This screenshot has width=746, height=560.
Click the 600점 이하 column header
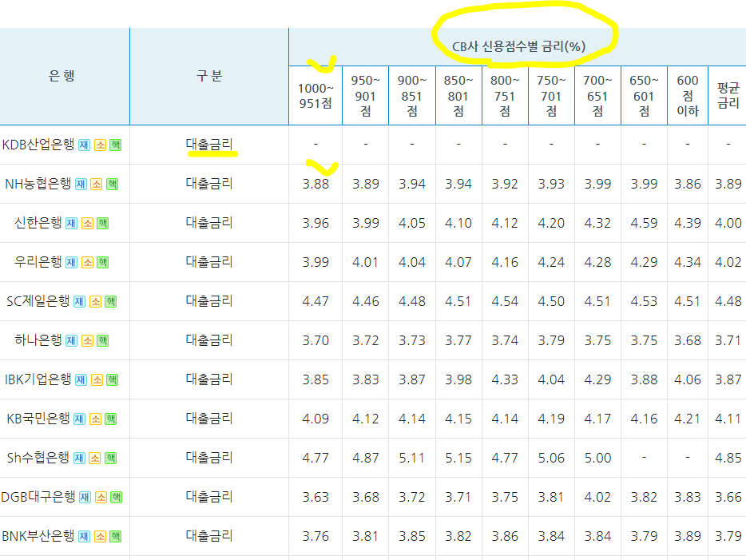pos(688,96)
